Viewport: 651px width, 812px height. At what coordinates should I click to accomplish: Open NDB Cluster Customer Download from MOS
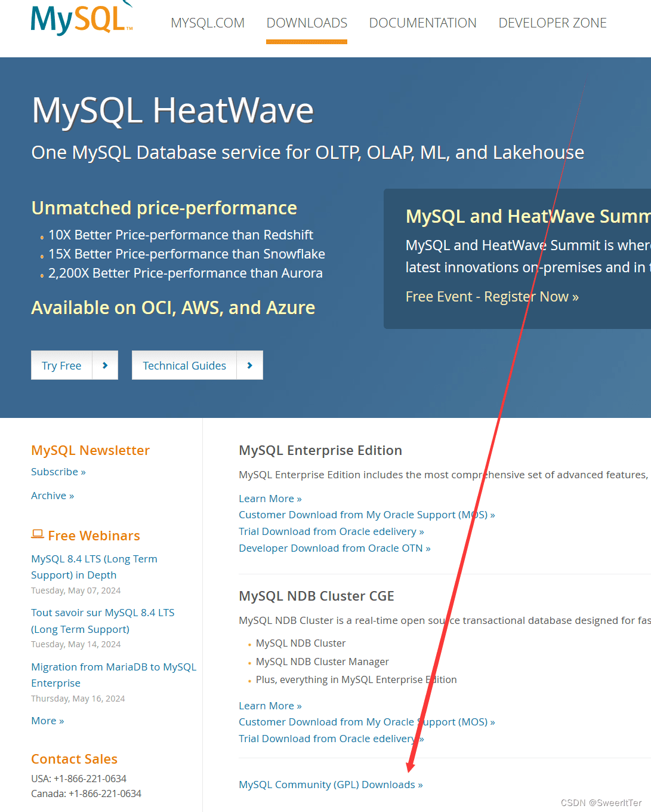(367, 722)
